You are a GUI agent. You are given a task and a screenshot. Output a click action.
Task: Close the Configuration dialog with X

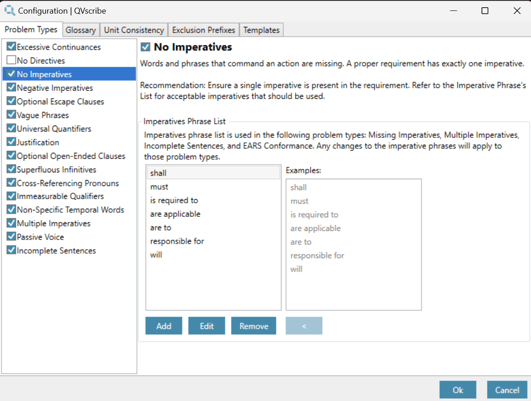pos(517,11)
